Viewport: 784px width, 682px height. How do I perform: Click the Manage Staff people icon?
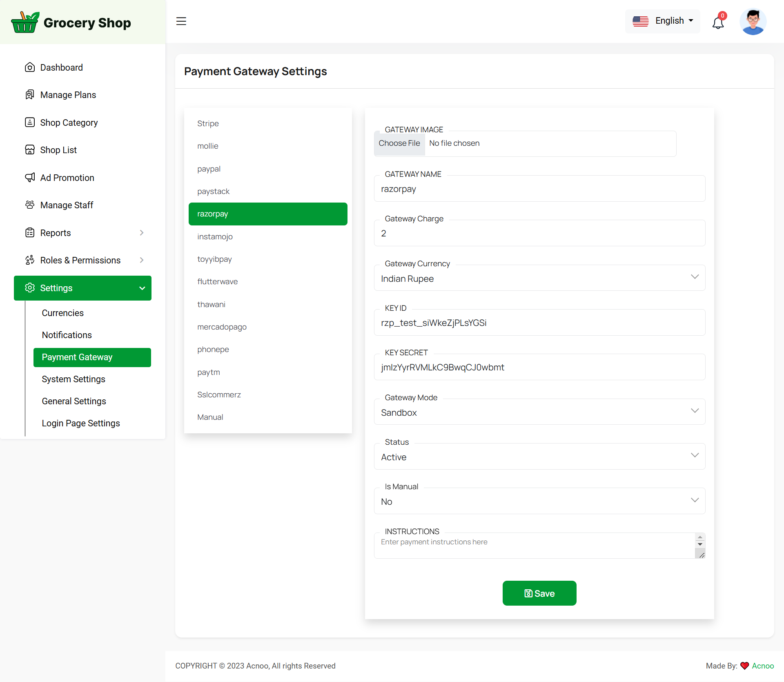click(x=30, y=205)
